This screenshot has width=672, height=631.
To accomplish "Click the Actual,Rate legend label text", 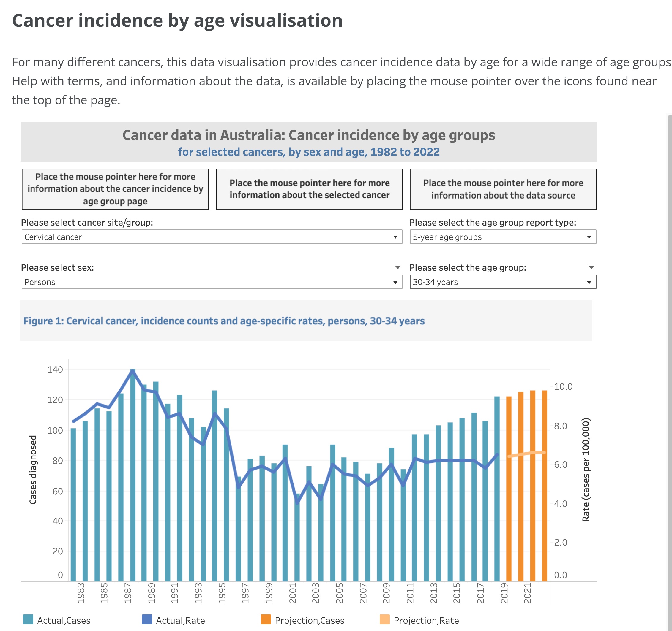I will pyautogui.click(x=180, y=620).
